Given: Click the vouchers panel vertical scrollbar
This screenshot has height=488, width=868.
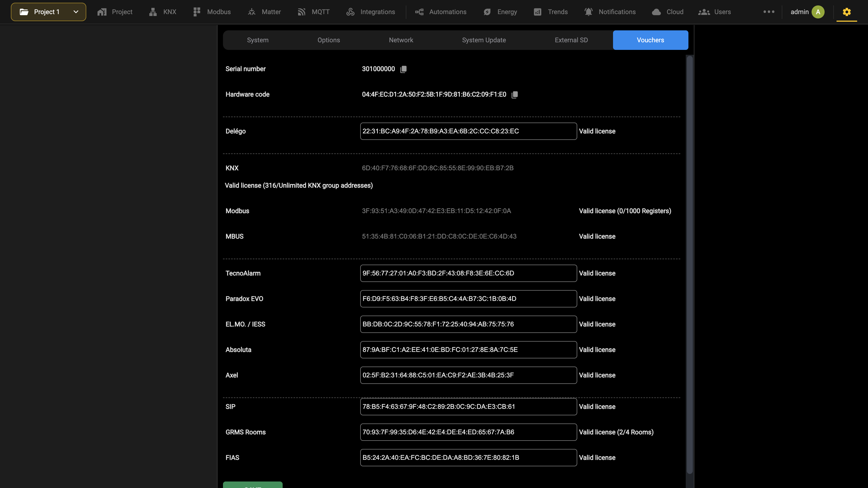Looking at the screenshot, I should 690,264.
